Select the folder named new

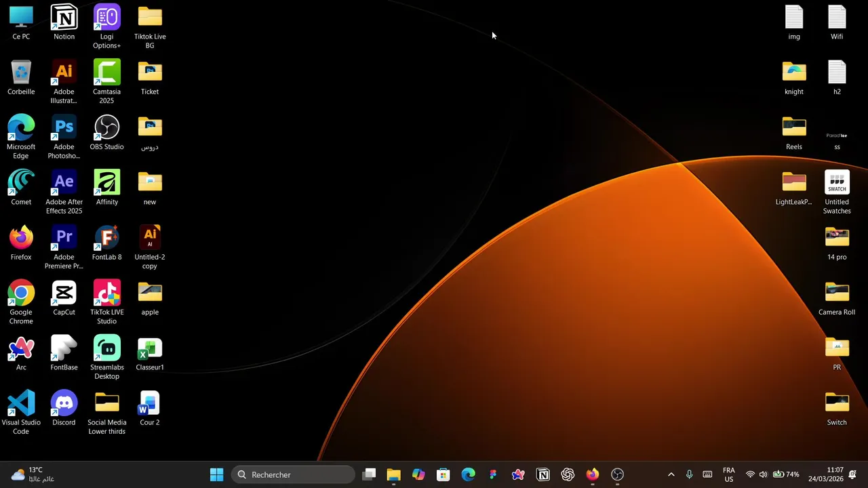point(150,188)
